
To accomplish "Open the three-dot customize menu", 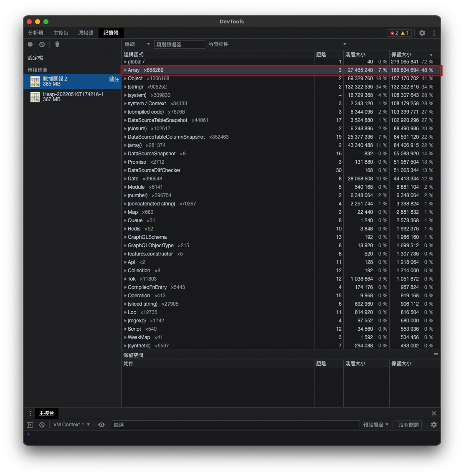I will [434, 33].
